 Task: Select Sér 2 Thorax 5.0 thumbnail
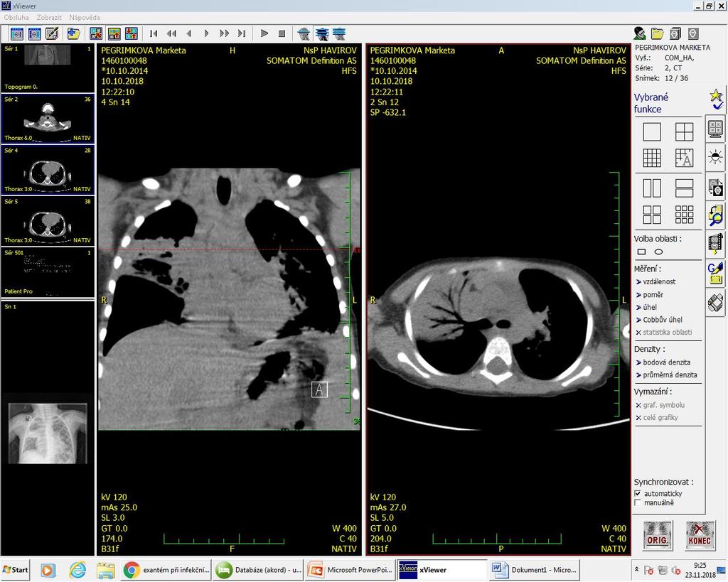(48, 119)
